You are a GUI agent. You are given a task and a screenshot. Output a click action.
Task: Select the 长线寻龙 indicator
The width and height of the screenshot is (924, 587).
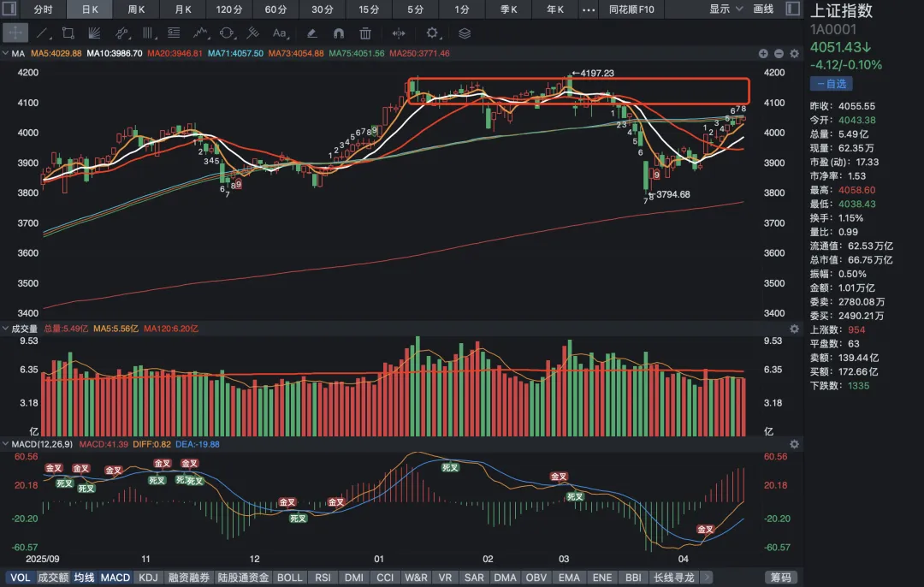pos(673,578)
